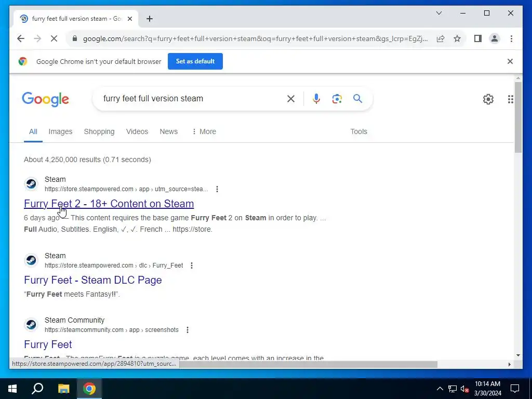Open the Furry Feet Steam Community link
Screen dimensions: 532x399
pos(48,344)
